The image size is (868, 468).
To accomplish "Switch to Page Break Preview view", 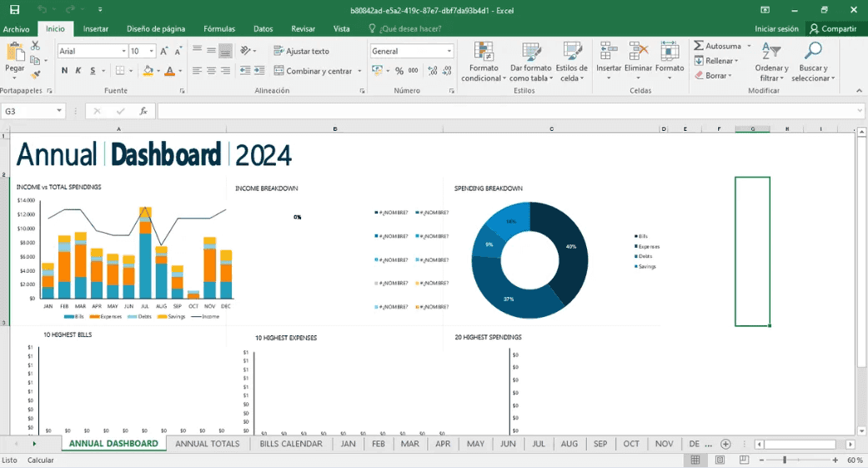I will (744, 460).
